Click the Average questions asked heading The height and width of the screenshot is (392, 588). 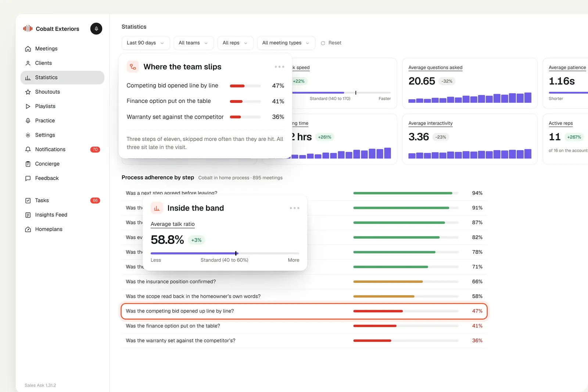pyautogui.click(x=435, y=68)
